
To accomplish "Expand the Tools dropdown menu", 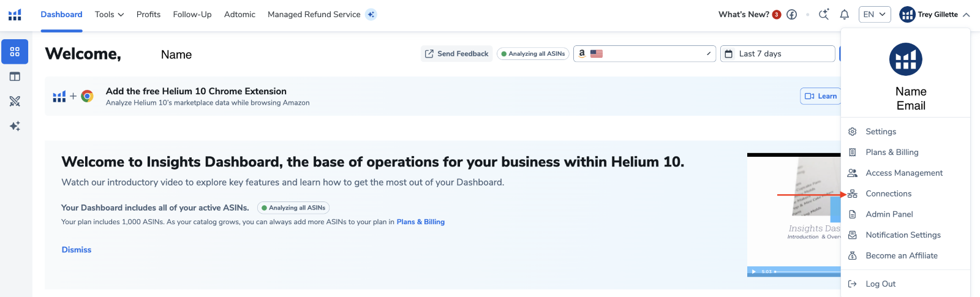I will (x=109, y=15).
